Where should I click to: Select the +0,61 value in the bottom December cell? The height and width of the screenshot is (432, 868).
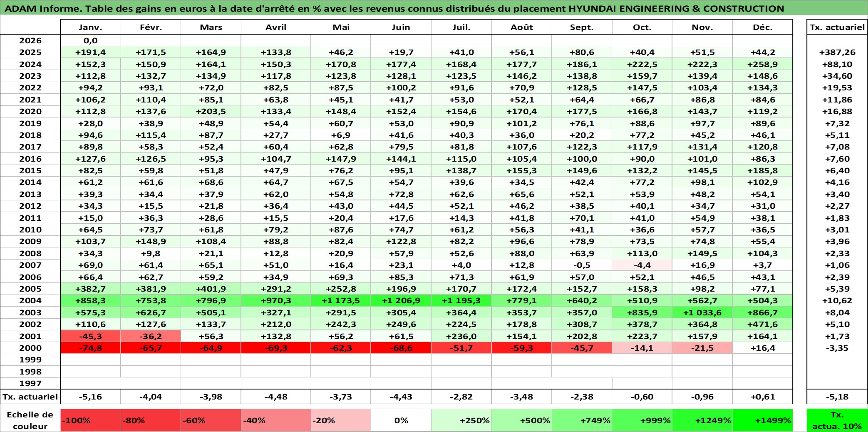763,397
